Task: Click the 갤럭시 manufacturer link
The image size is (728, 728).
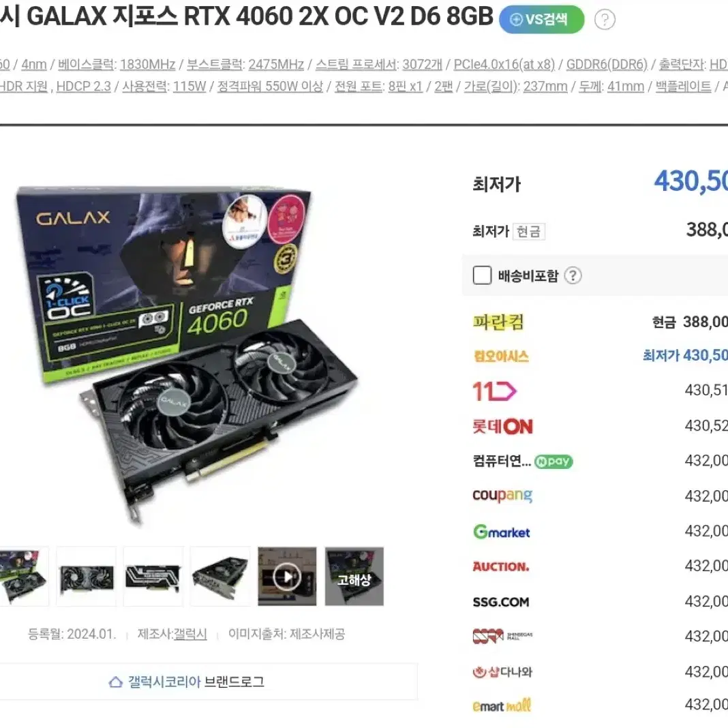Action: (190, 634)
